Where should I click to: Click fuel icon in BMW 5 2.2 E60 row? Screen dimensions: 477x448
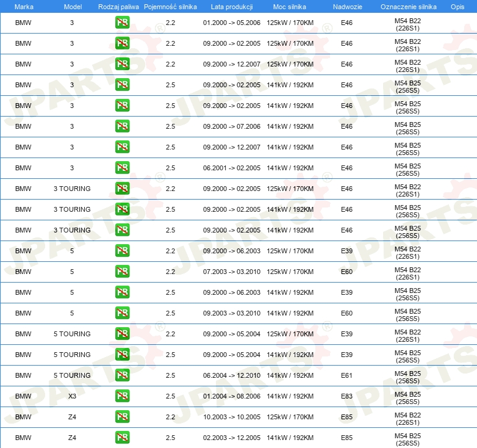pyautogui.click(x=122, y=272)
